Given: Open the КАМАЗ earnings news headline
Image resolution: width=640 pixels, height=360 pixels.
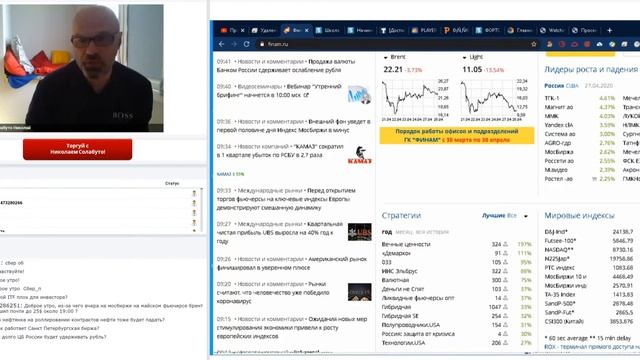Looking at the screenshot, I should pos(280,151).
